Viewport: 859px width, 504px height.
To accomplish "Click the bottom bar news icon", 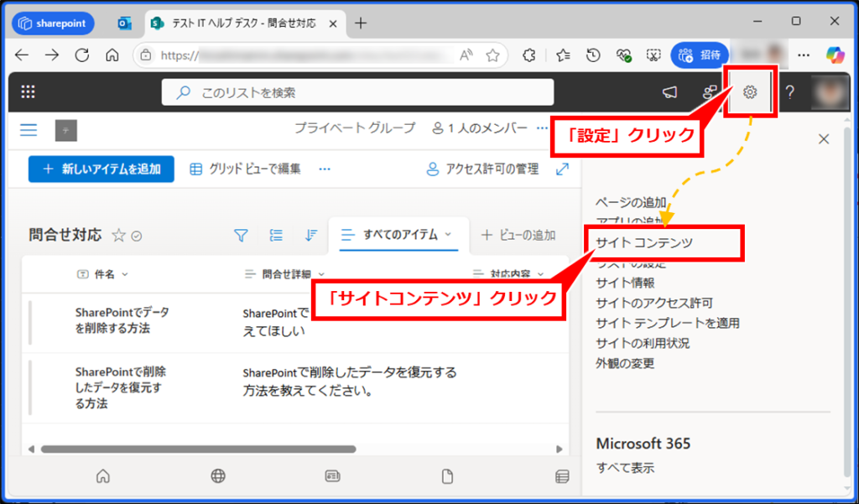I will (x=333, y=476).
